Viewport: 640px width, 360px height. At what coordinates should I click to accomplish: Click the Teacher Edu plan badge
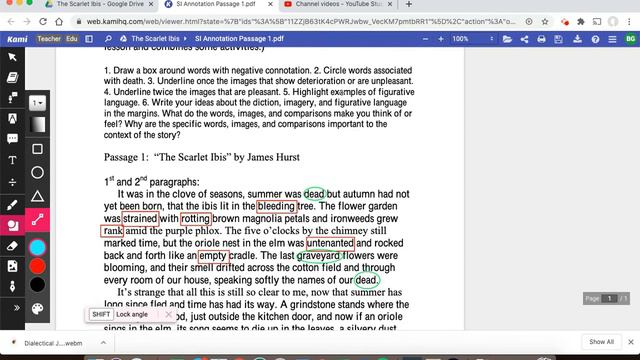(x=57, y=39)
